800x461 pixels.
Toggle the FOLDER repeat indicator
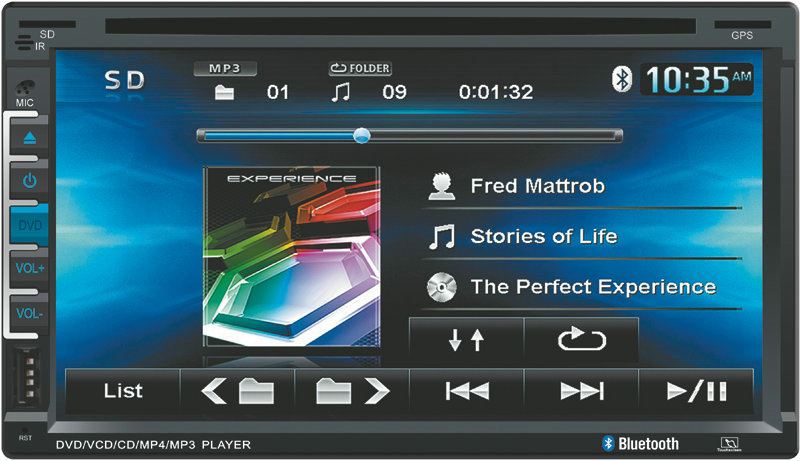tap(360, 69)
